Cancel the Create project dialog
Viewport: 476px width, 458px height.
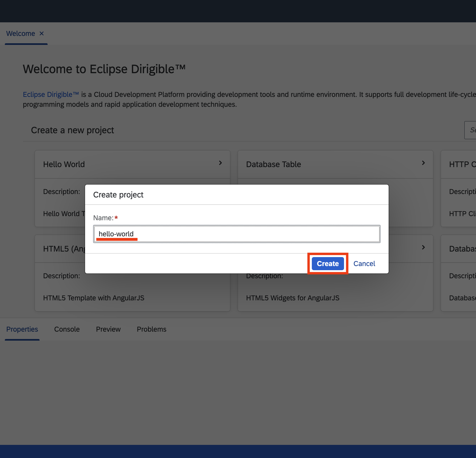click(364, 264)
